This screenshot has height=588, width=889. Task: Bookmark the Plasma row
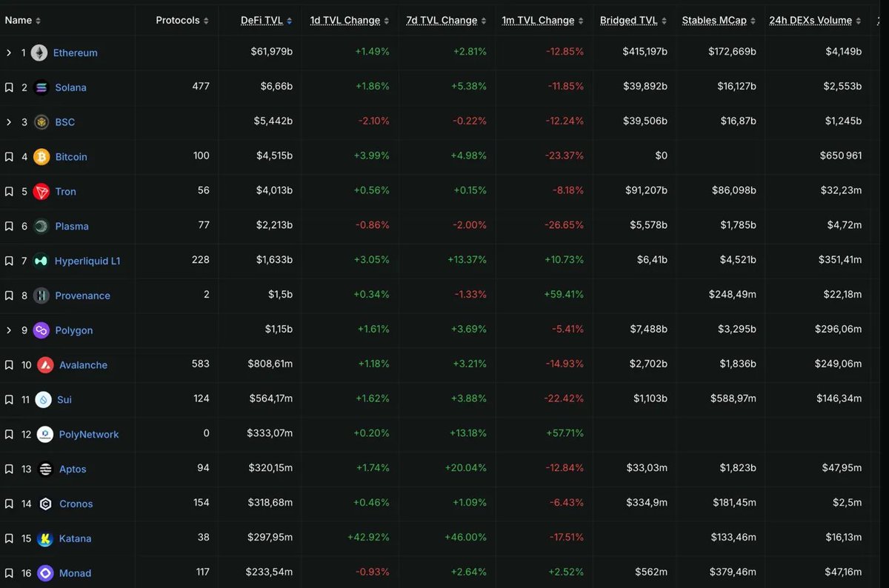[9, 227]
